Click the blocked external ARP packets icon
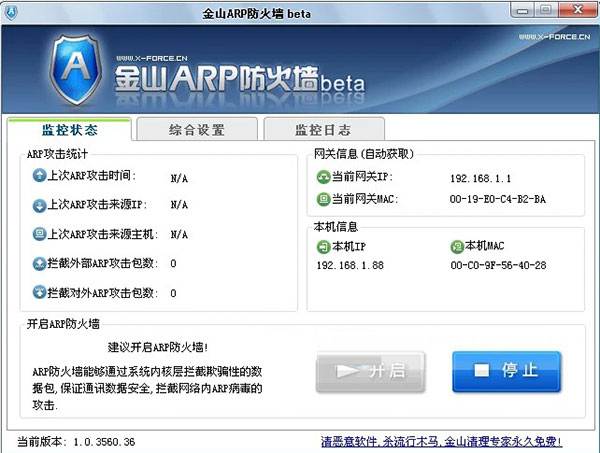600x453 pixels. click(39, 264)
